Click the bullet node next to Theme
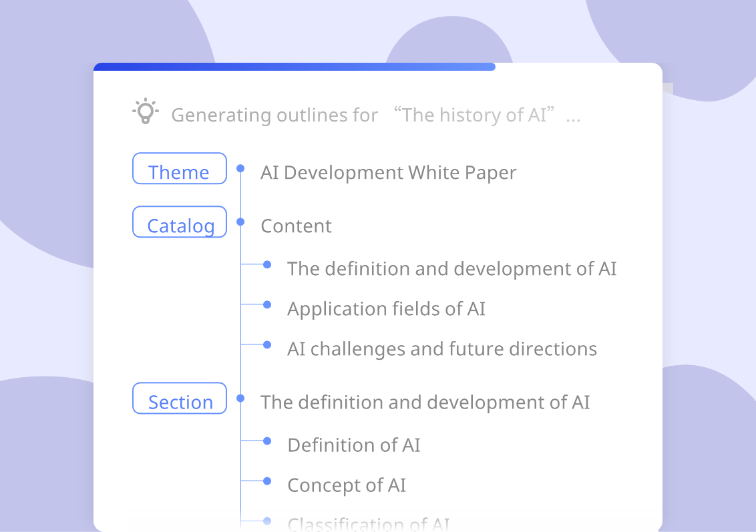756x532 pixels. [240, 168]
